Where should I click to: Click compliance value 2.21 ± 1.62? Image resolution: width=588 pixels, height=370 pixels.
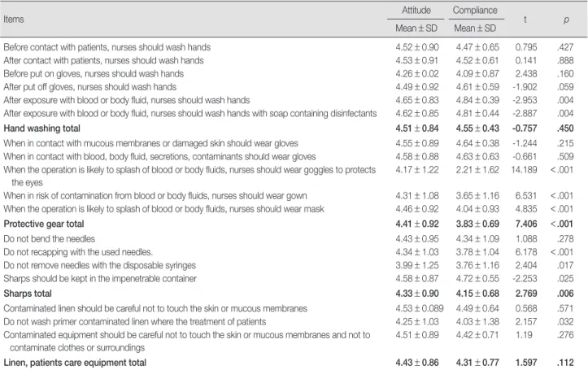[477, 170]
